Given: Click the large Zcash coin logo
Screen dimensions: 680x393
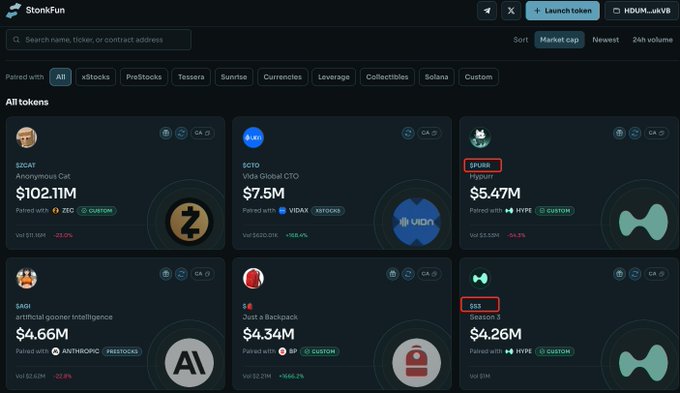Looking at the screenshot, I should pos(190,222).
